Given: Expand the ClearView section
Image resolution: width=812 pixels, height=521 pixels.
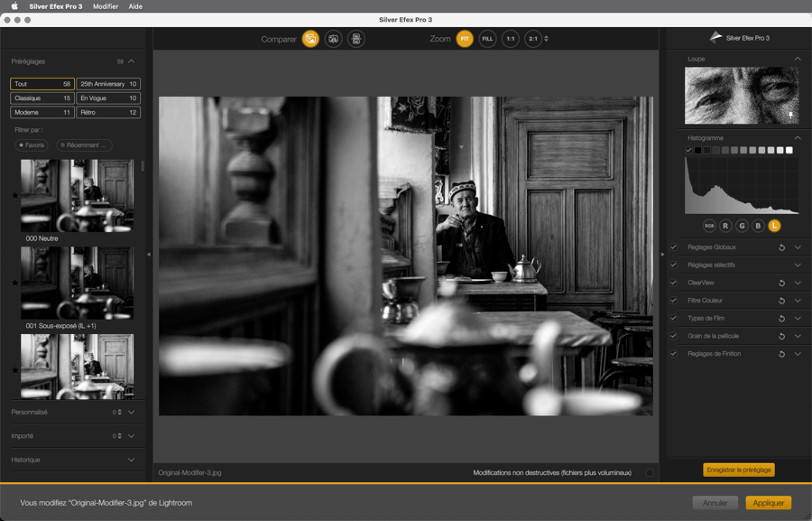Looking at the screenshot, I should coord(798,283).
